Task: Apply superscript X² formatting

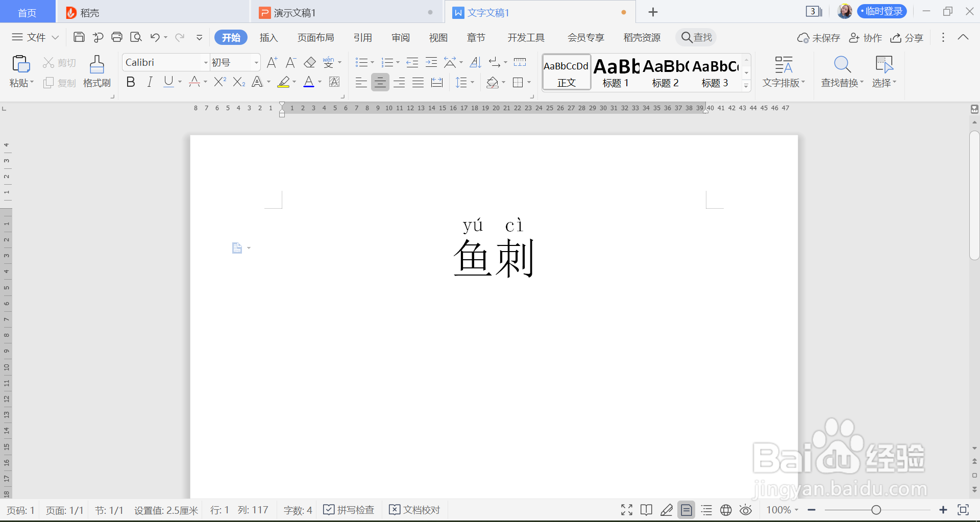Action: click(x=220, y=82)
